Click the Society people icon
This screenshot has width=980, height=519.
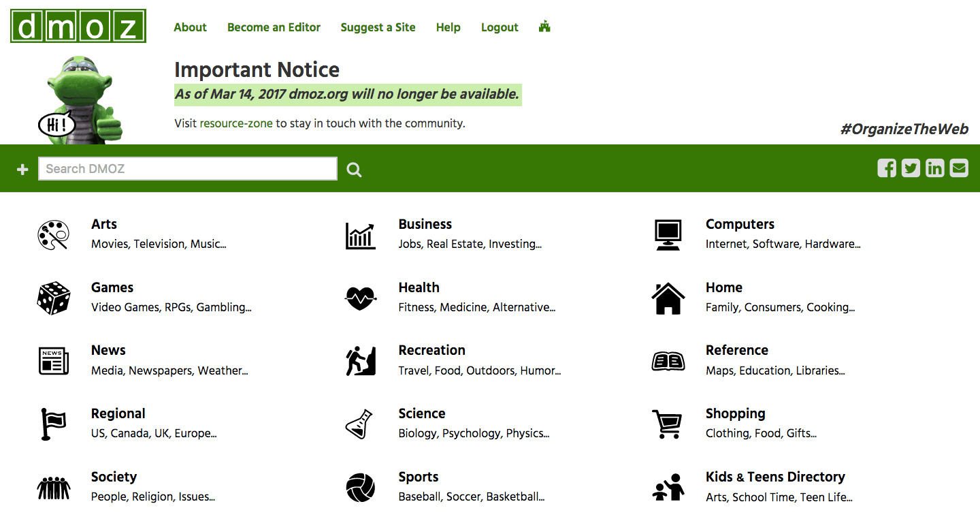pyautogui.click(x=54, y=488)
